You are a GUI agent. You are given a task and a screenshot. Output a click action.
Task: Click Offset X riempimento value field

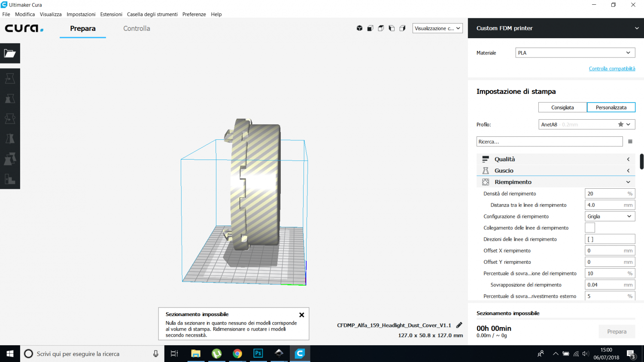click(610, 250)
